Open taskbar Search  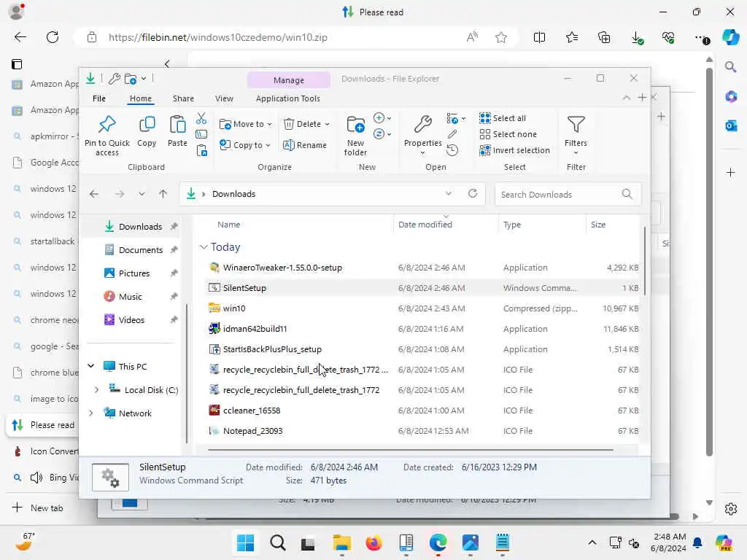tap(278, 542)
